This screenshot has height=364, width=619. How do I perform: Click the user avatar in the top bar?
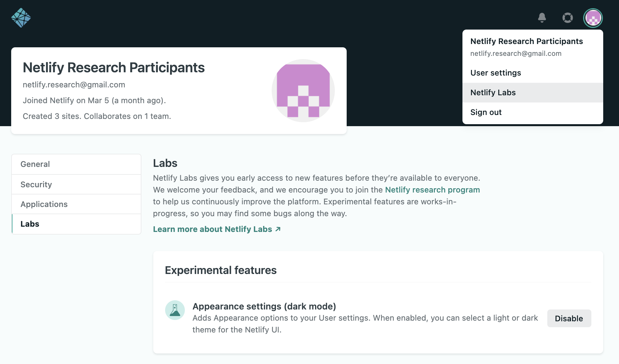(x=593, y=18)
